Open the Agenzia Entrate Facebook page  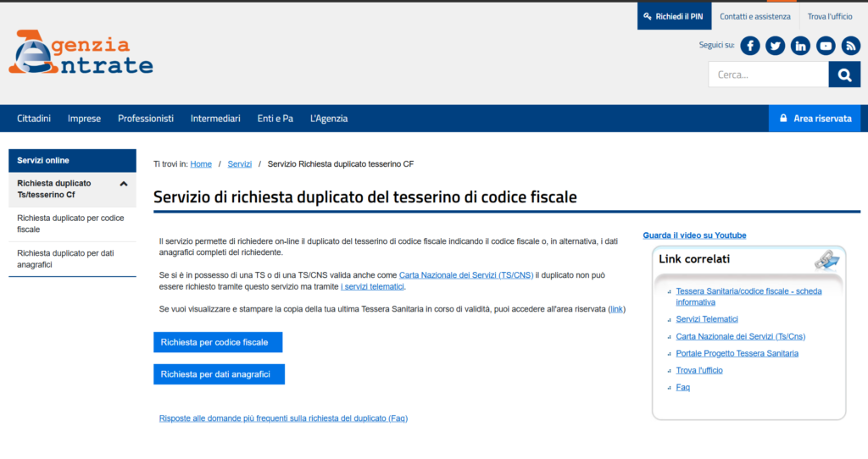(750, 46)
